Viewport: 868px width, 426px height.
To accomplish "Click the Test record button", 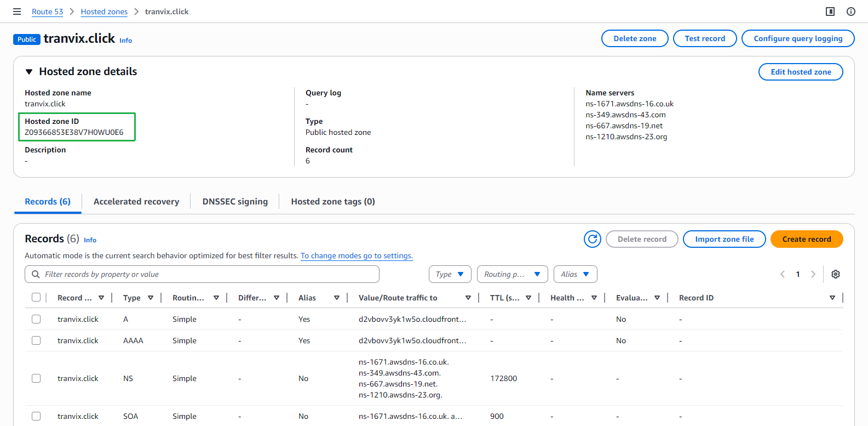I will (x=705, y=38).
